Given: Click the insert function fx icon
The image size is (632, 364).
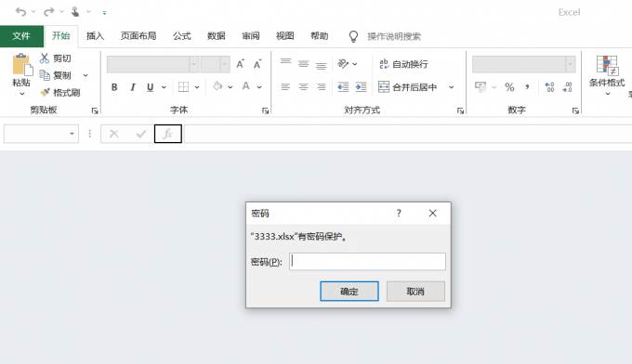Looking at the screenshot, I should [168, 134].
